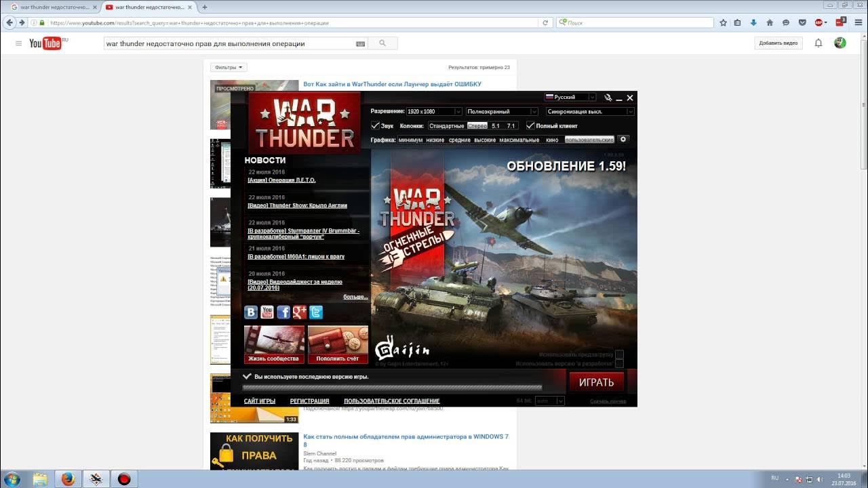Open advanced graphics gear settings
The image size is (868, 488).
point(624,140)
